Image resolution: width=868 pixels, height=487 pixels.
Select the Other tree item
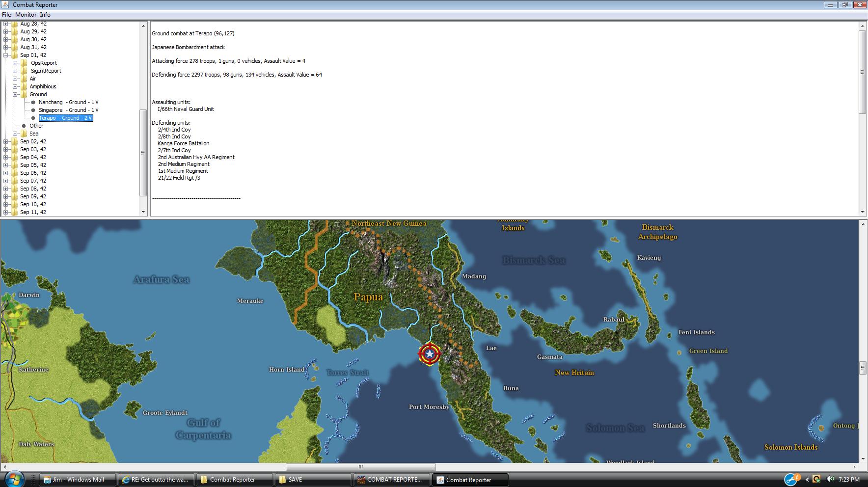tap(36, 126)
